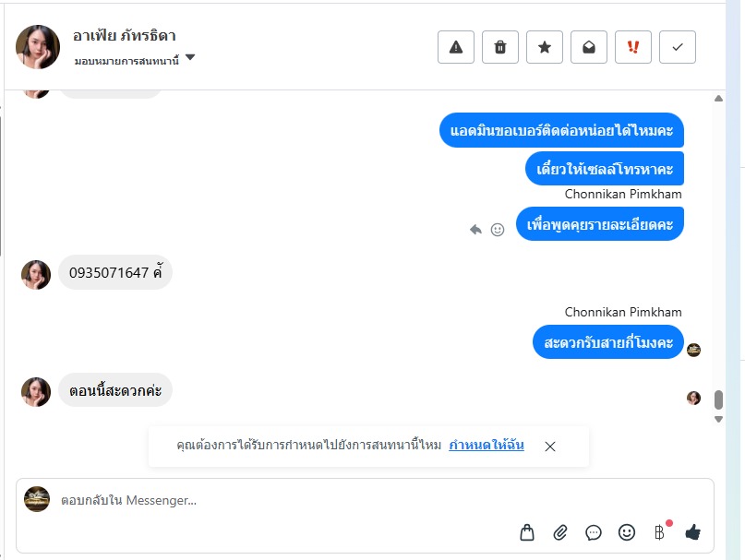The image size is (745, 560).
Task: Flag conversation as priority with red exclamation
Action: click(x=633, y=47)
